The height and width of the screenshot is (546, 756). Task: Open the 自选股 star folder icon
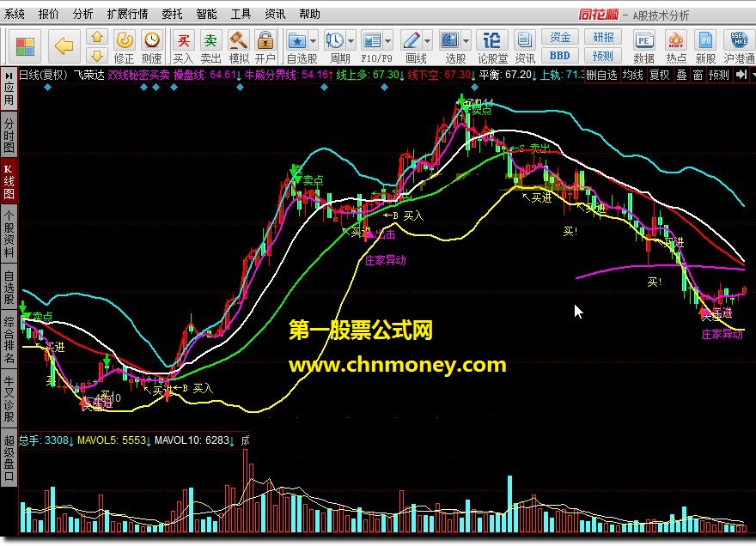coord(297,41)
